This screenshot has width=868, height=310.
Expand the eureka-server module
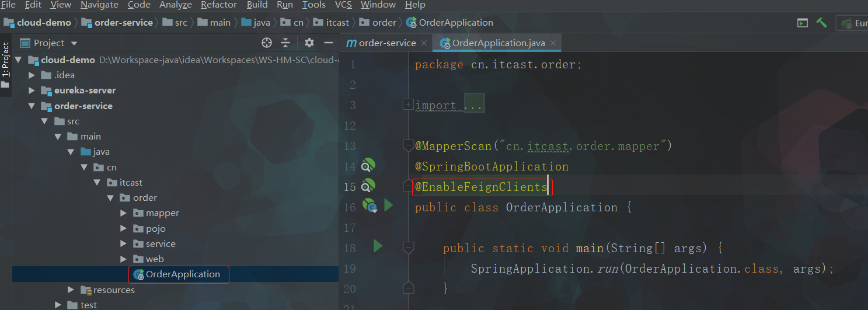tap(32, 90)
